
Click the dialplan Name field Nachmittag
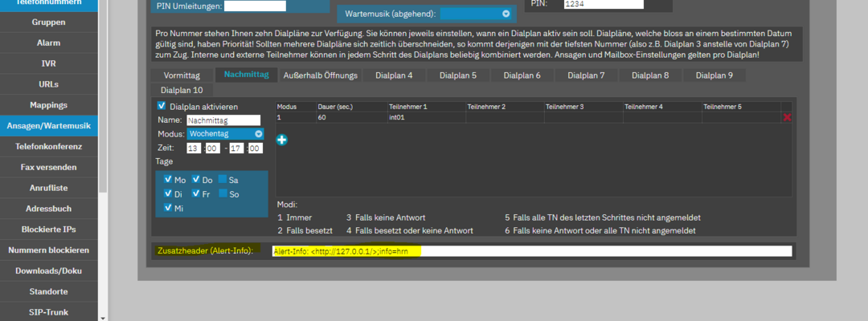point(223,120)
